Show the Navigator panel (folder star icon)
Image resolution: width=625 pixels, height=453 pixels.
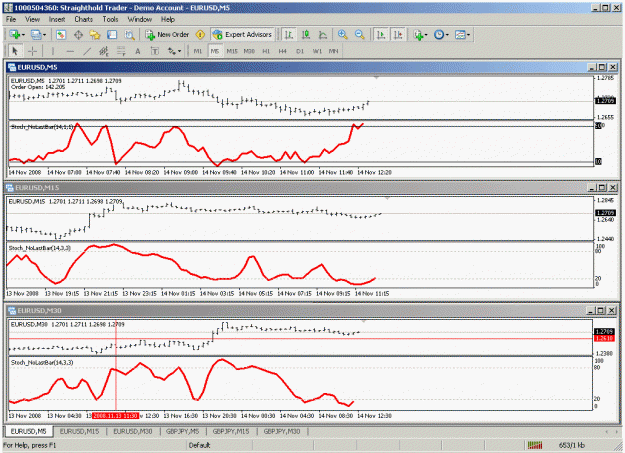pos(95,35)
